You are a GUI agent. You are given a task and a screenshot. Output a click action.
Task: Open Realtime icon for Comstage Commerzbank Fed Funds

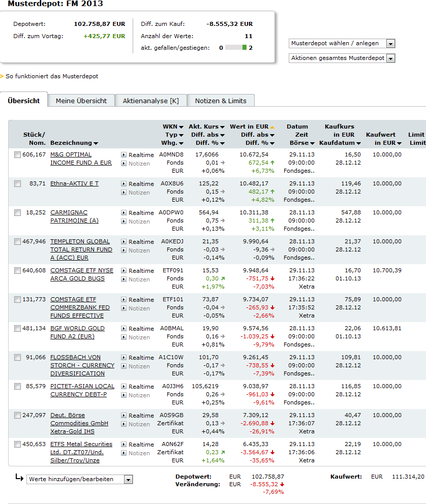coord(124,300)
